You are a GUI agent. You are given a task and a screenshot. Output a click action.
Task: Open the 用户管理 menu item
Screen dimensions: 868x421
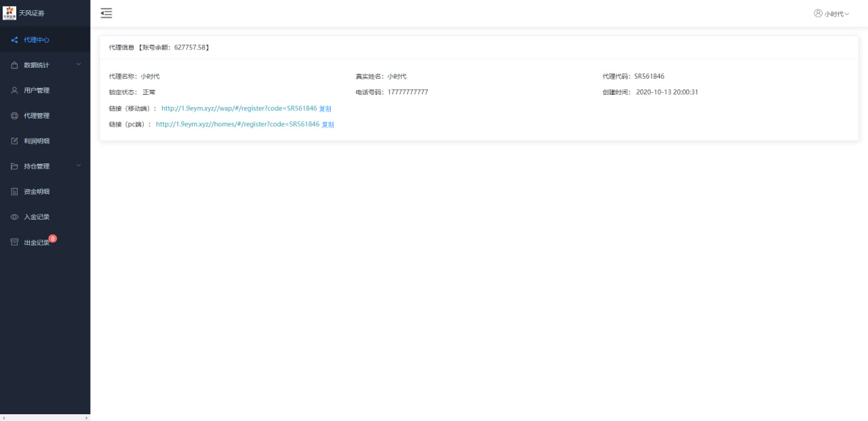(x=45, y=90)
